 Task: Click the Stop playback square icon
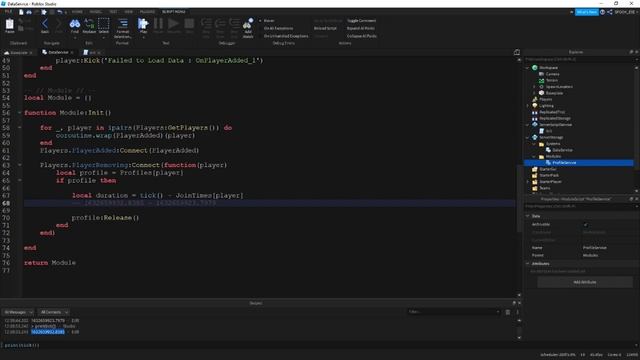(x=189, y=24)
